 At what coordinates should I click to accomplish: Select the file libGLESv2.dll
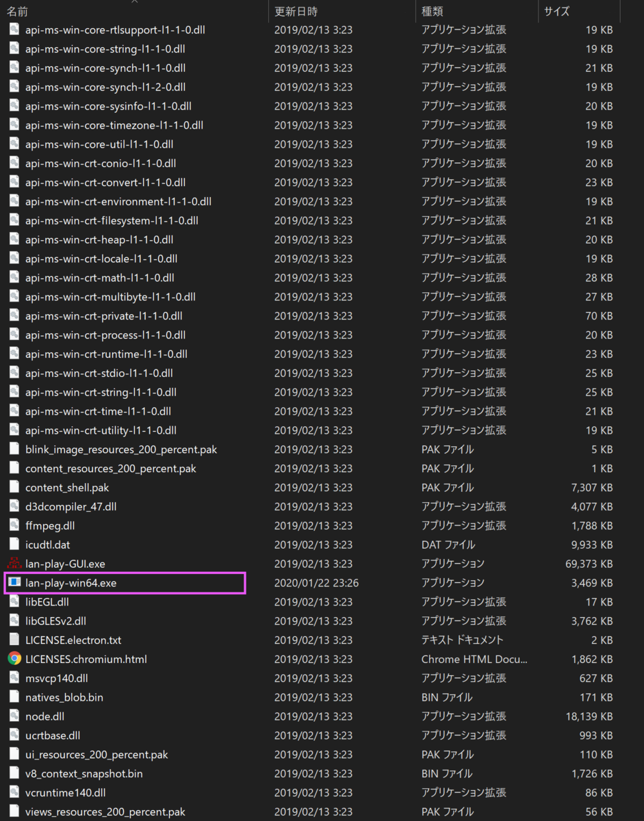56,621
